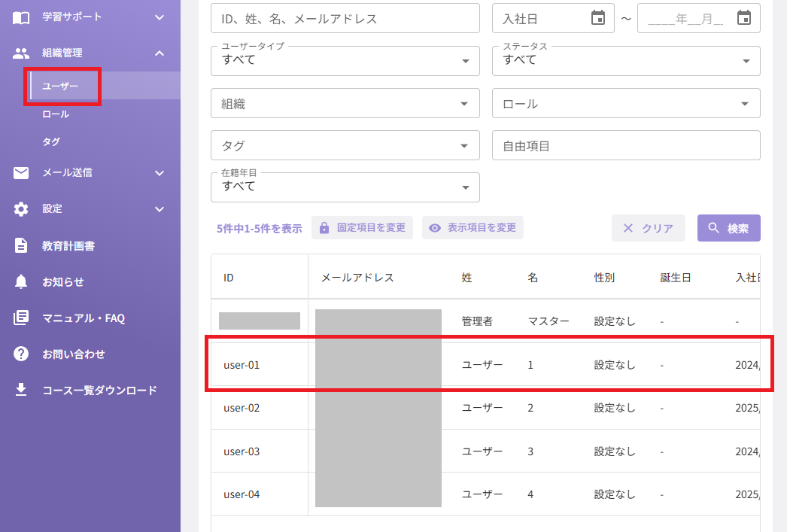The image size is (787, 532).
Task: Click the 姓 column header
Action: pos(466,278)
